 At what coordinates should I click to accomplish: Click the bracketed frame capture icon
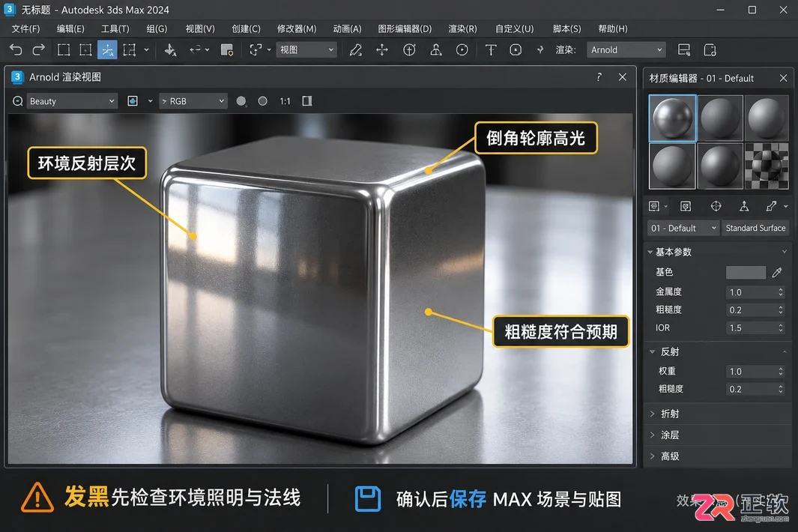(x=256, y=50)
